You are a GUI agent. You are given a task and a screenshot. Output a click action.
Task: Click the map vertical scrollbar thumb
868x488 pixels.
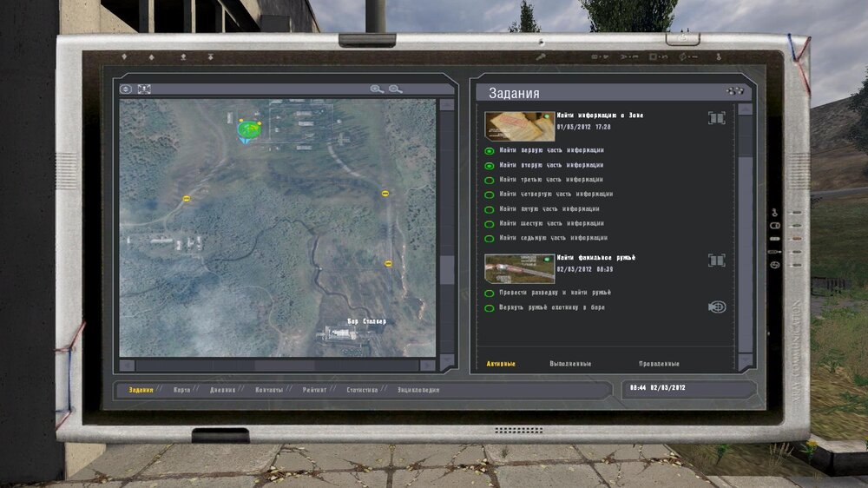pos(447,270)
